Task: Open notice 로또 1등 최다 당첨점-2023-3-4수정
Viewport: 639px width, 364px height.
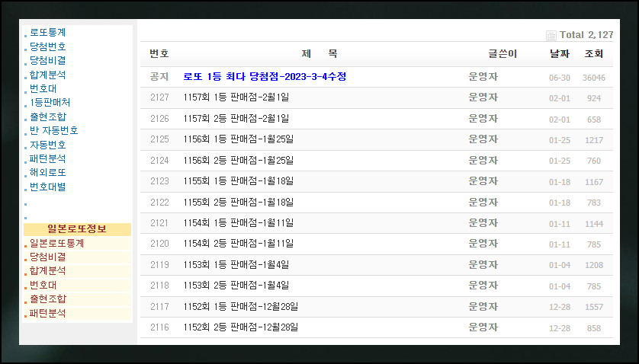Action: point(265,77)
